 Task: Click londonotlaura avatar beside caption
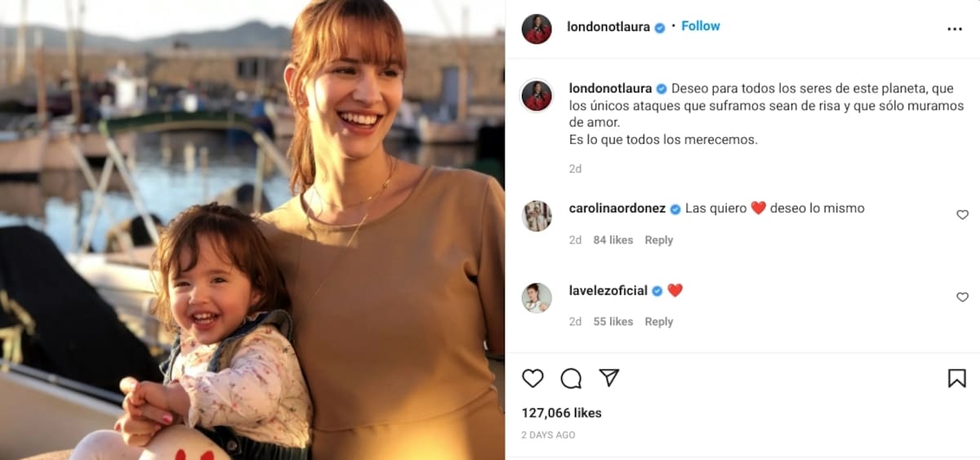click(x=537, y=96)
